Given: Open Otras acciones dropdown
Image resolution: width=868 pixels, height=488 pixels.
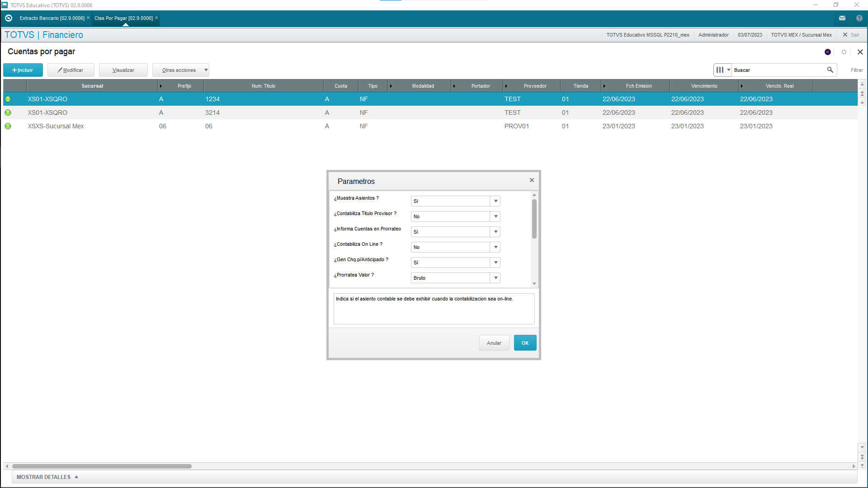Looking at the screenshot, I should pyautogui.click(x=181, y=70).
